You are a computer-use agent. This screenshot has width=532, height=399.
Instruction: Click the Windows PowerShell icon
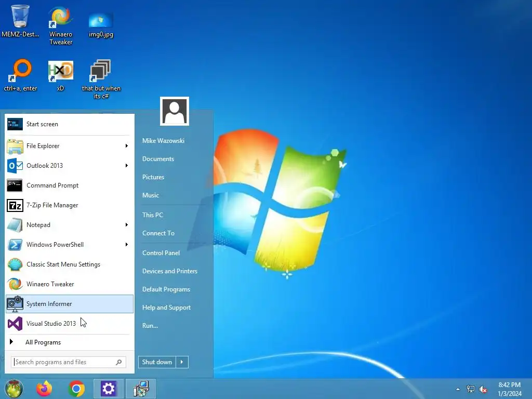point(15,245)
